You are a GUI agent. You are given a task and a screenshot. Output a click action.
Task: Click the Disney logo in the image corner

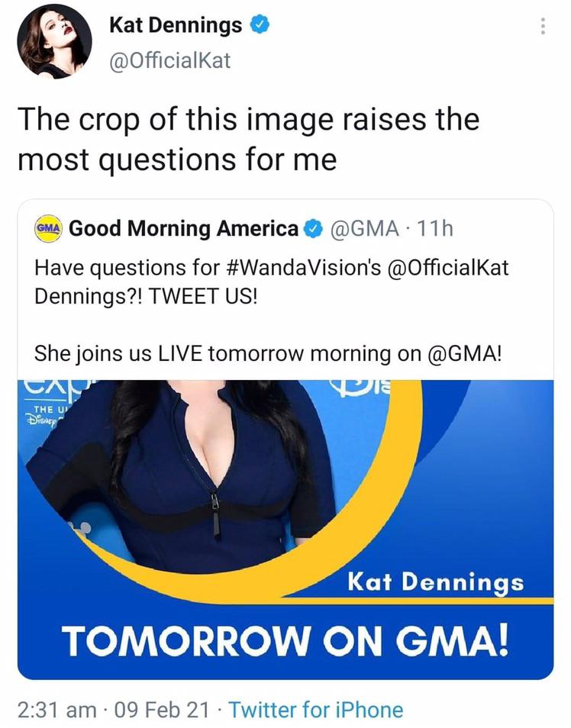40,419
